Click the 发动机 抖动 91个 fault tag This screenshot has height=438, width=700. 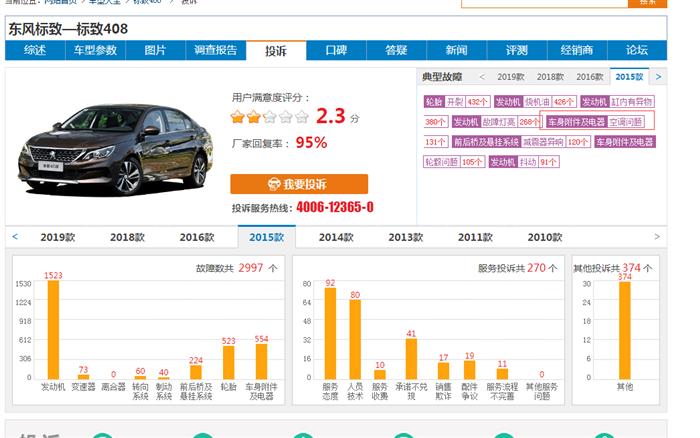[524, 162]
